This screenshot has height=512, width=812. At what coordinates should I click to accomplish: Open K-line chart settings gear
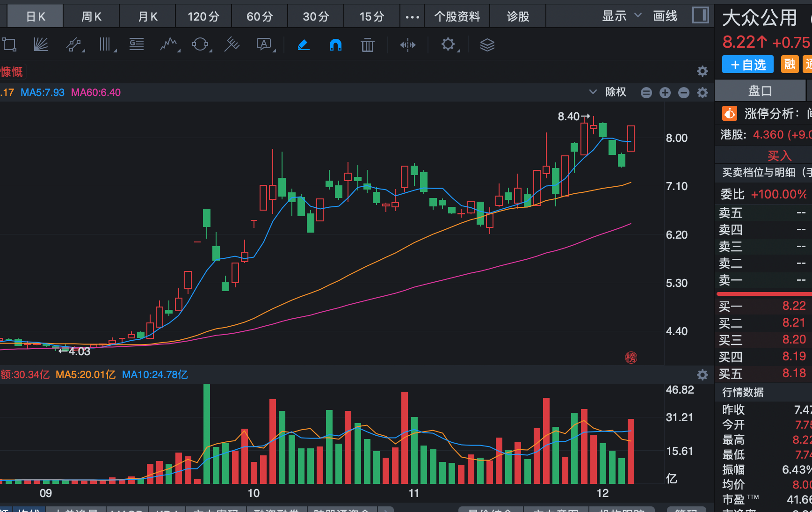[x=702, y=93]
